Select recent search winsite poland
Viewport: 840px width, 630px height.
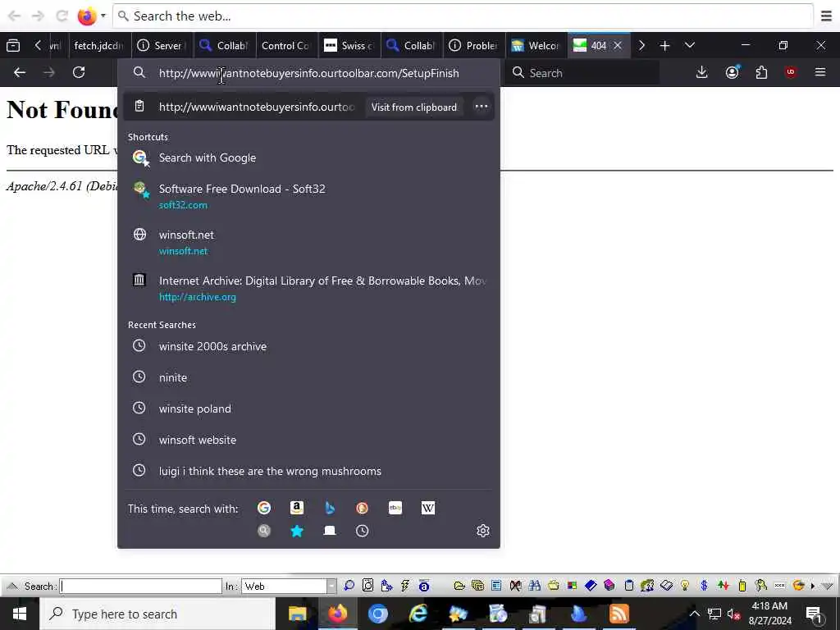point(308,409)
